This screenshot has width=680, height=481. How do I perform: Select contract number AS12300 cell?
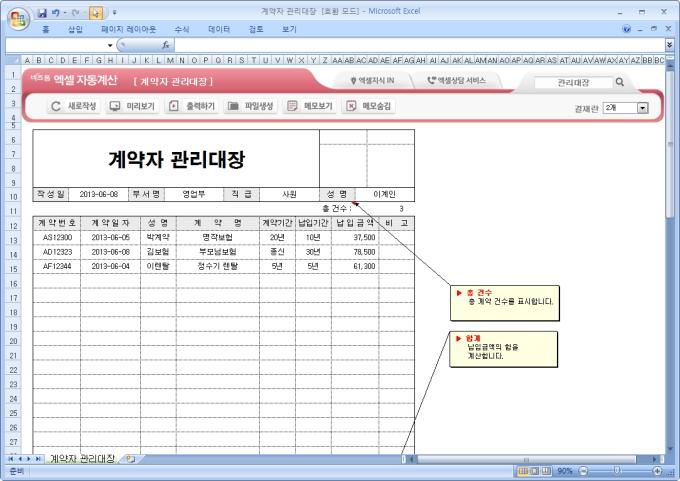point(57,237)
